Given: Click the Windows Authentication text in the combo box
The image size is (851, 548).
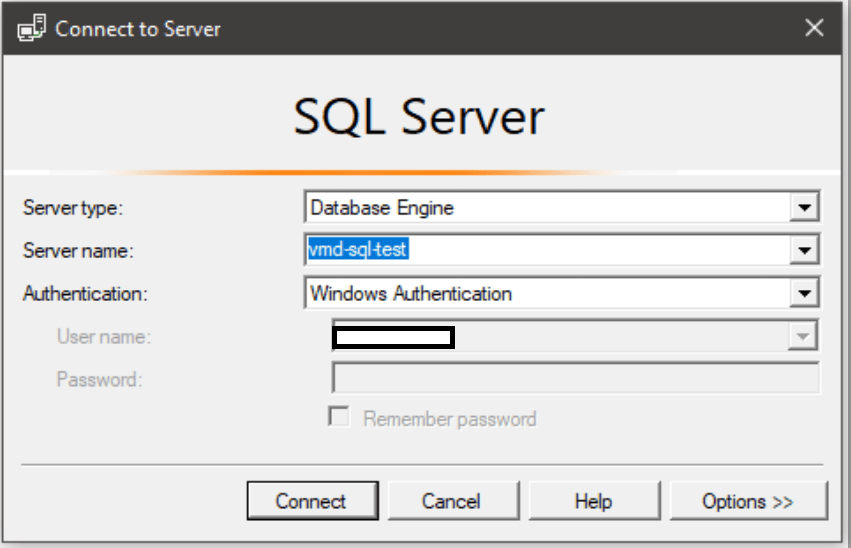Looking at the screenshot, I should point(411,293).
